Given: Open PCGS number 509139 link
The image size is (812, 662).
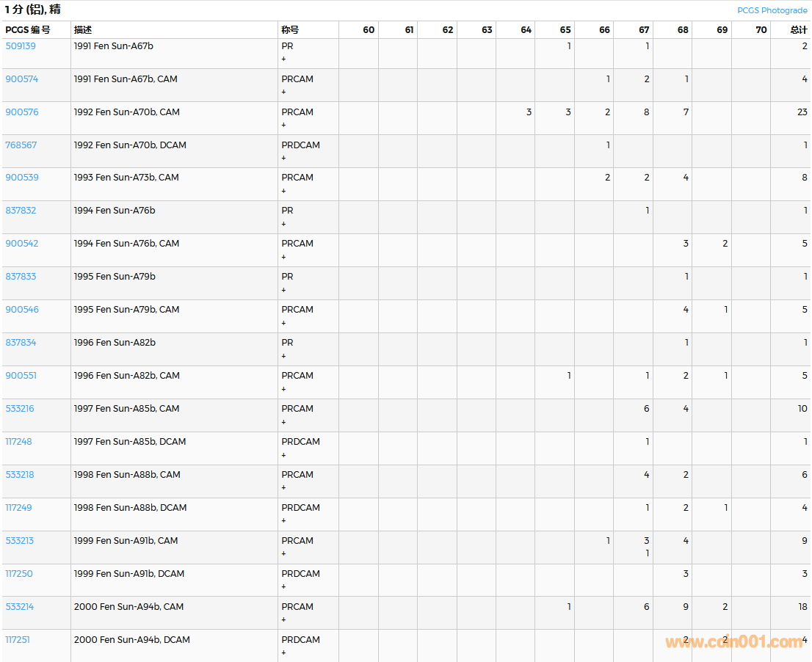Looking at the screenshot, I should click(21, 46).
